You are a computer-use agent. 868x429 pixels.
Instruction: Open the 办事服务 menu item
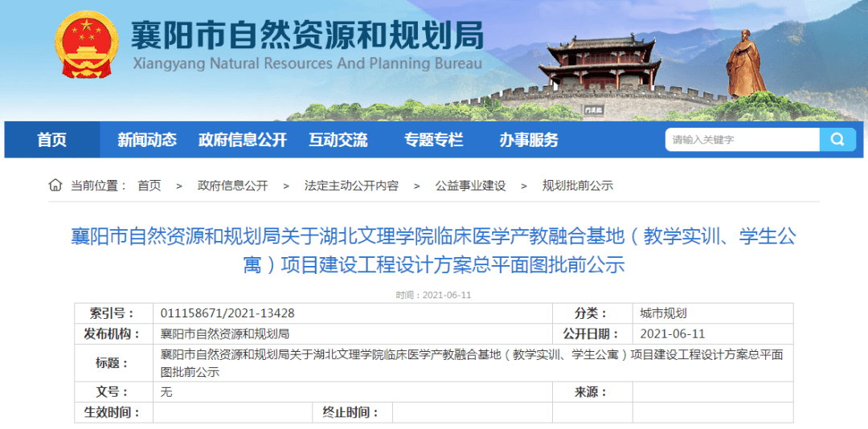pyautogui.click(x=529, y=140)
